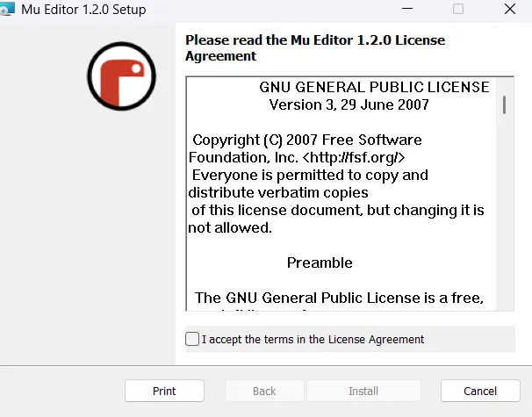The width and height of the screenshot is (532, 417).
Task: Click 'of this license document, but changing it is' line
Action: coord(338,211)
